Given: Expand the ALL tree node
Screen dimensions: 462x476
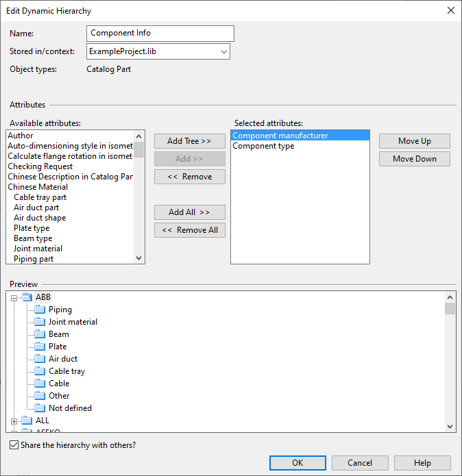Looking at the screenshot, I should coord(14,421).
